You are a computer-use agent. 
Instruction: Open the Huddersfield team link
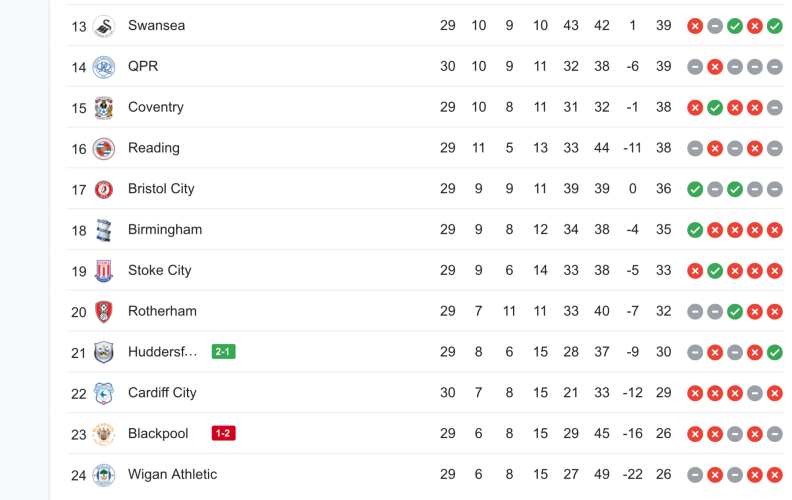[162, 352]
